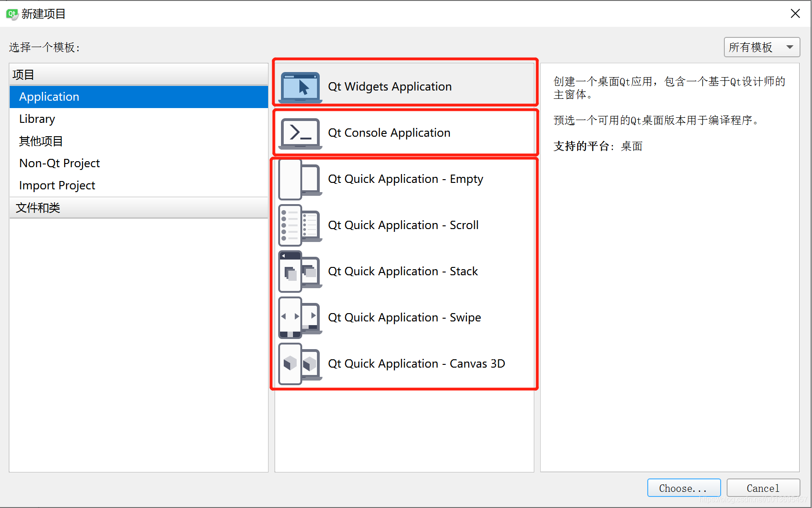The width and height of the screenshot is (812, 508).
Task: Click the Cancel button
Action: [763, 488]
